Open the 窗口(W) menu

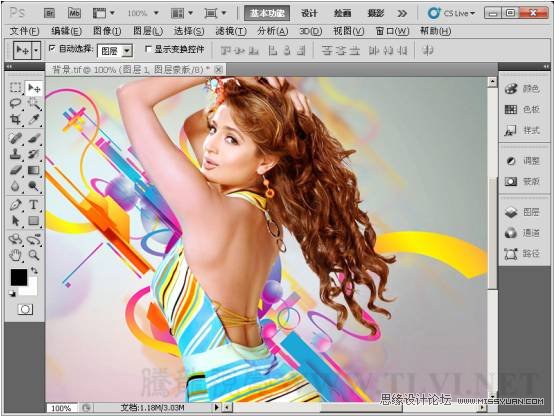[x=392, y=31]
